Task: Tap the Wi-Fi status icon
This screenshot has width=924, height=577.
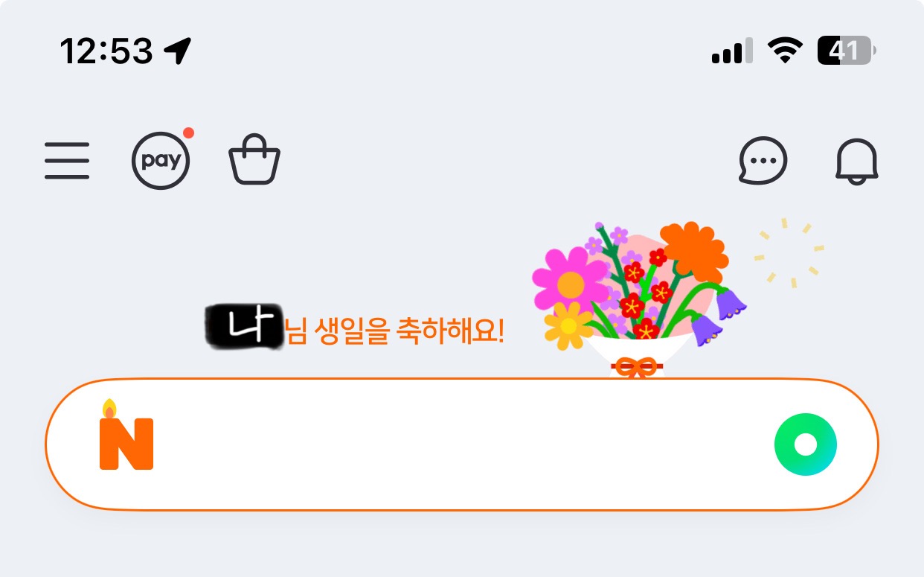Action: pyautogui.click(x=784, y=51)
